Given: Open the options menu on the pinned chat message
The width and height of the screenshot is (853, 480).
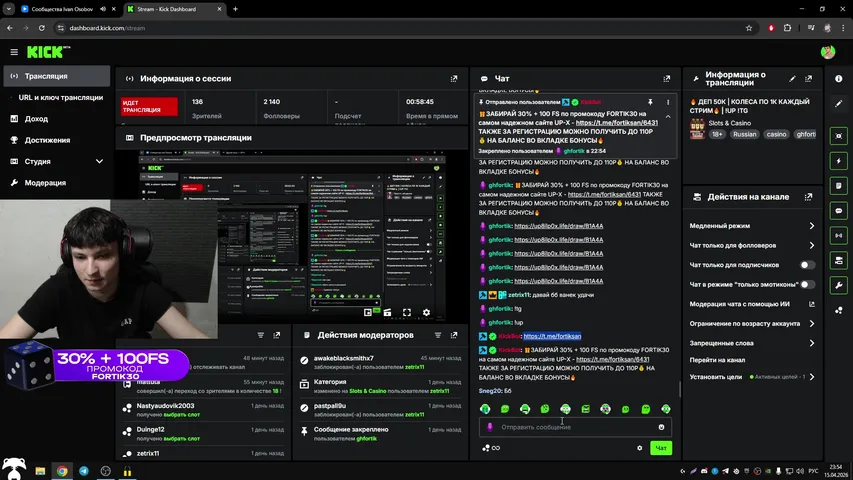Looking at the screenshot, I should point(668,102).
